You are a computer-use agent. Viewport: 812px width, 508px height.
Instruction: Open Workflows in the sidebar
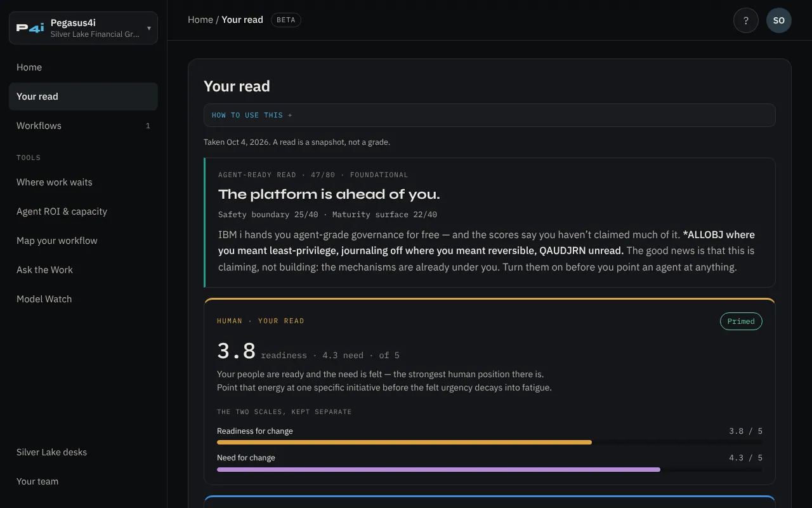(x=83, y=126)
